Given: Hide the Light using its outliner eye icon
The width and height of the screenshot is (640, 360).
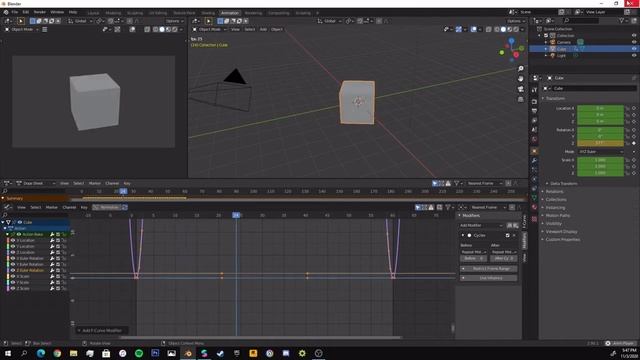Looking at the screenshot, I should (634, 56).
